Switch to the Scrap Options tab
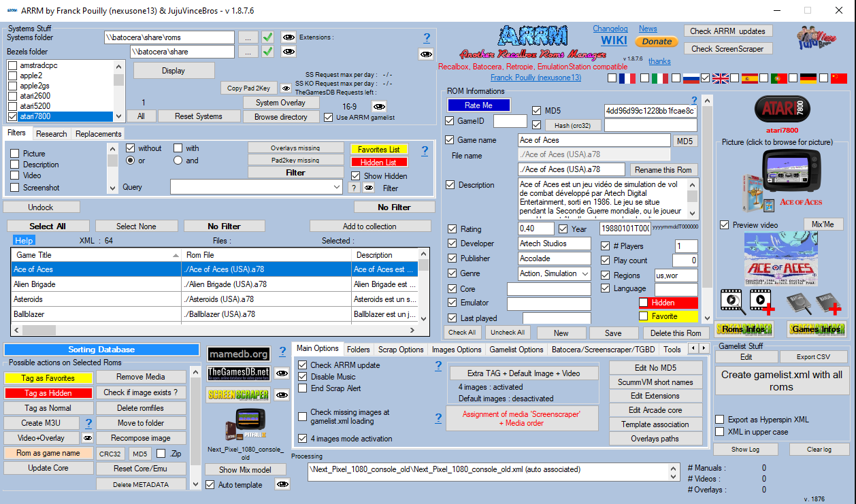856x504 pixels. tap(401, 350)
